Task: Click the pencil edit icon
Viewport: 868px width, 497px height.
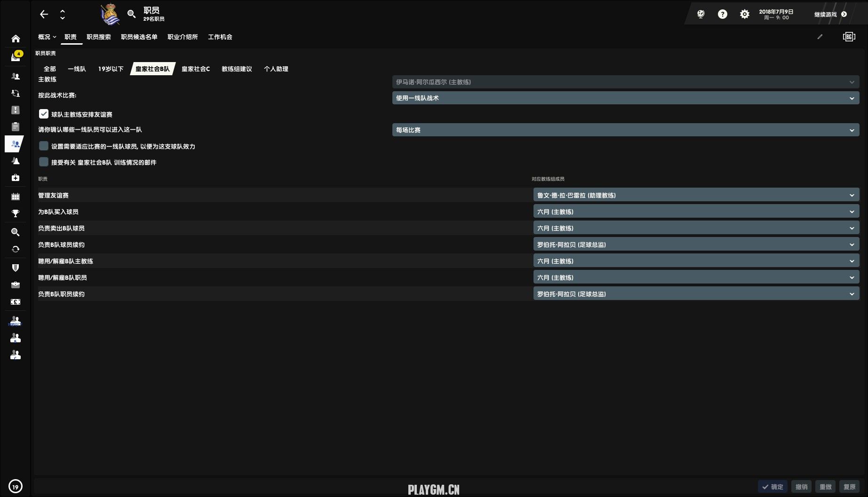Action: click(820, 37)
